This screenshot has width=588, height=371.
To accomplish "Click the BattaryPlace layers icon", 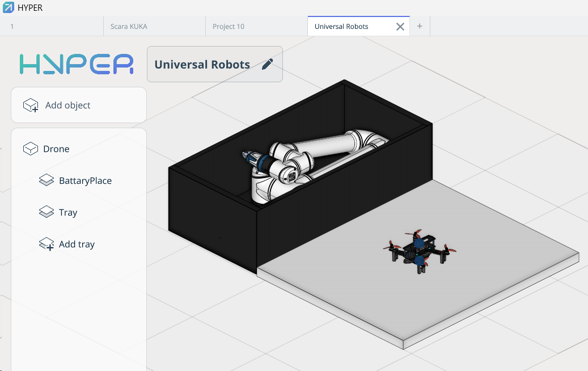I will tap(46, 181).
